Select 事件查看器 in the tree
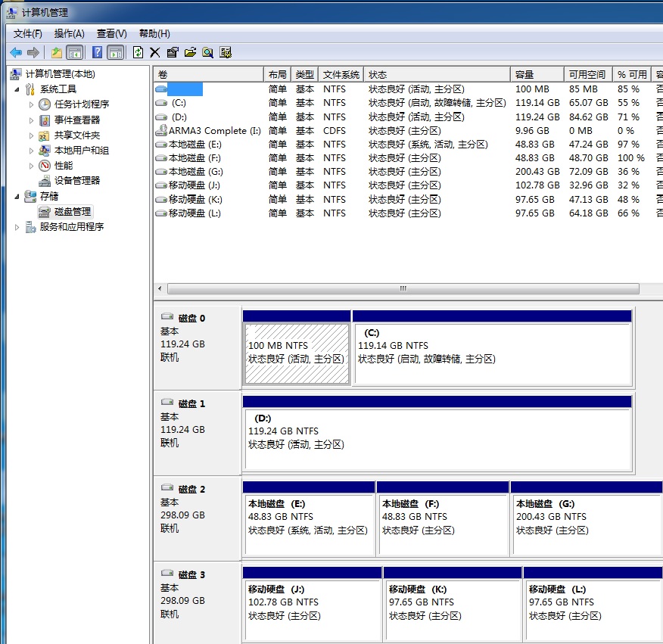The width and height of the screenshot is (663, 644). pos(77,120)
